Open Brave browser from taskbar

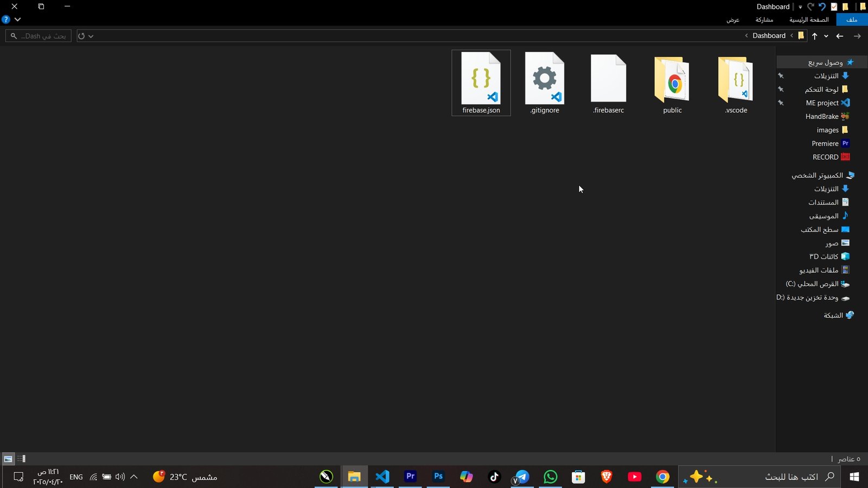click(x=607, y=477)
